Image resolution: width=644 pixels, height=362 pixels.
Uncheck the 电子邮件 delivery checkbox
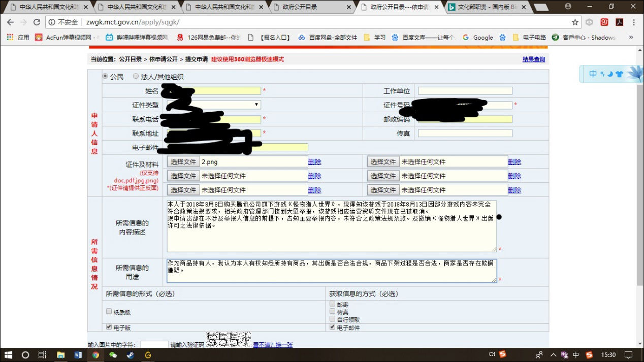coord(332,327)
